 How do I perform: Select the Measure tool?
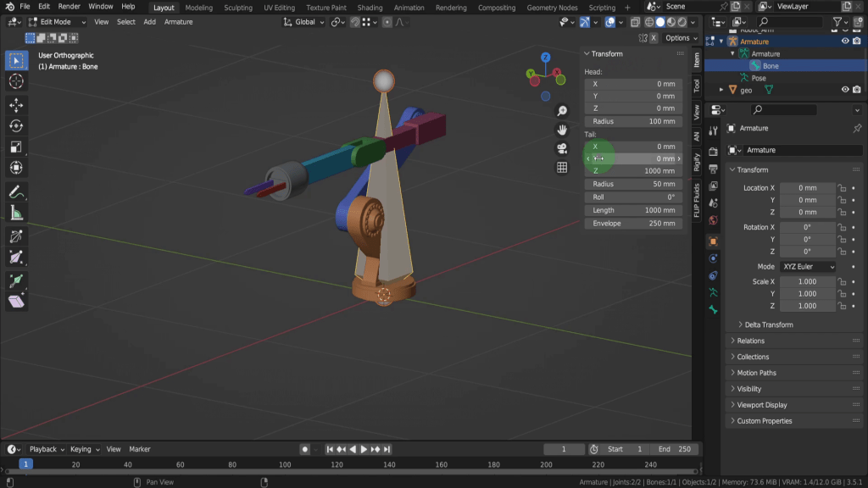[x=16, y=213]
